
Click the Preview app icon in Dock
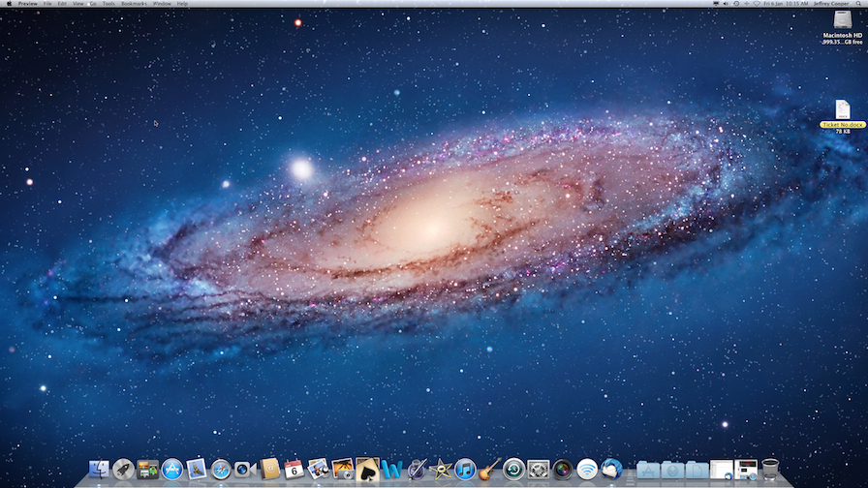coord(319,470)
